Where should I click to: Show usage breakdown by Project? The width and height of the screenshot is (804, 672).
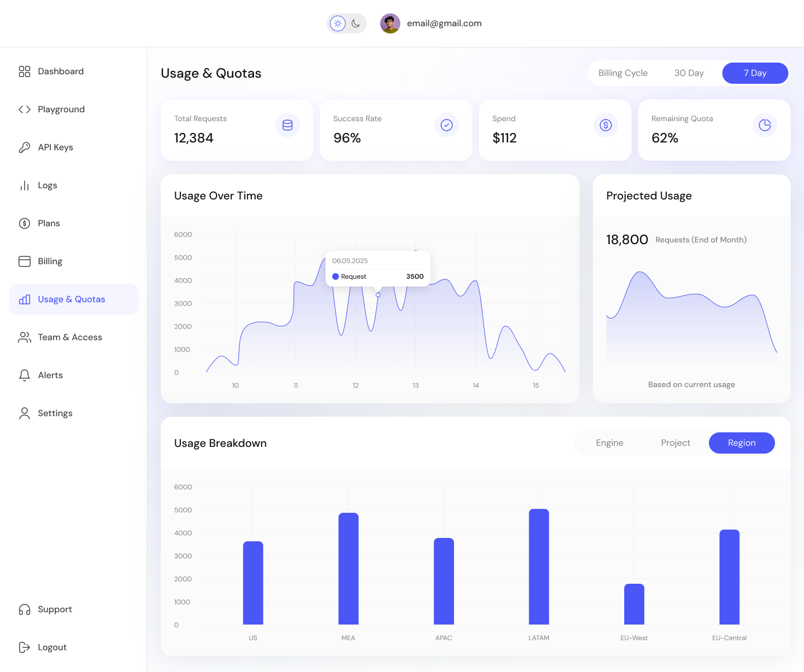(675, 443)
